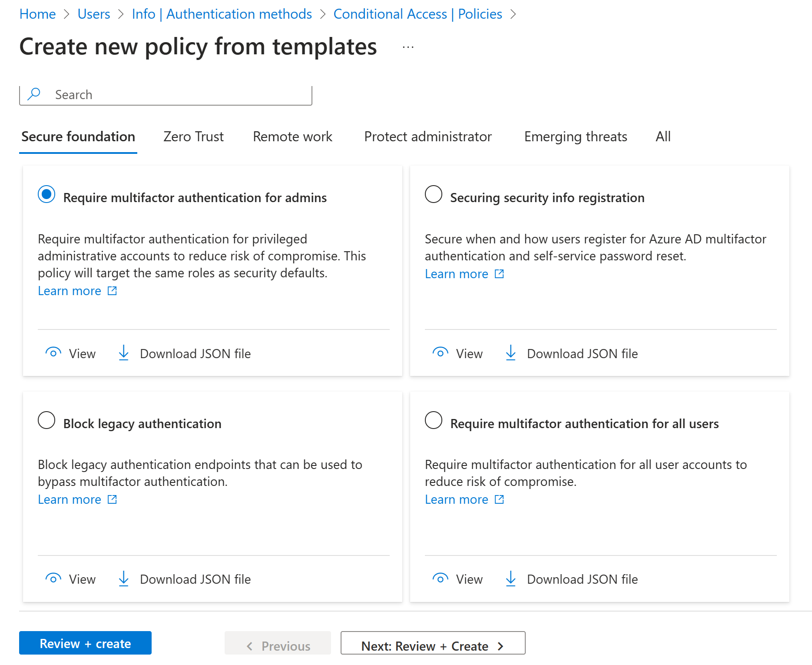Open Learn more link in Securing security info card
Viewport: 812px width, 665px height.
coord(456,274)
